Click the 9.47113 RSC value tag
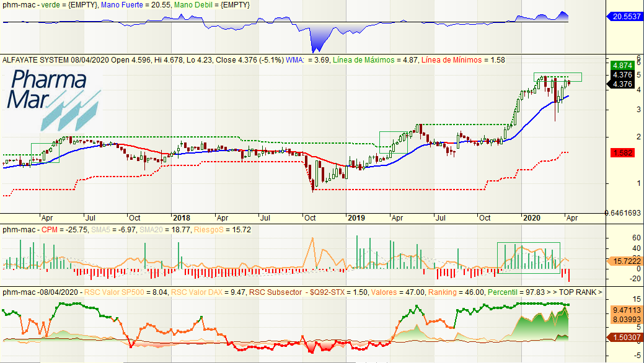This screenshot has height=363, width=644. click(x=627, y=310)
